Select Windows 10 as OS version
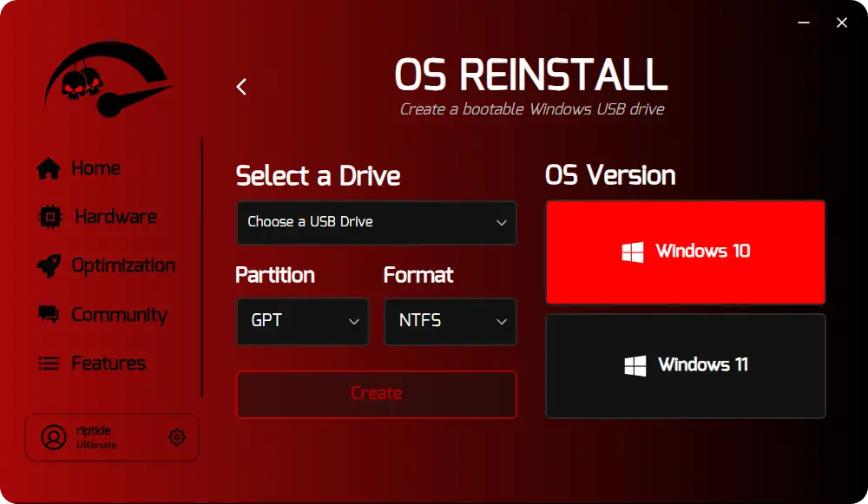Viewport: 868px width, 504px height. tap(685, 252)
